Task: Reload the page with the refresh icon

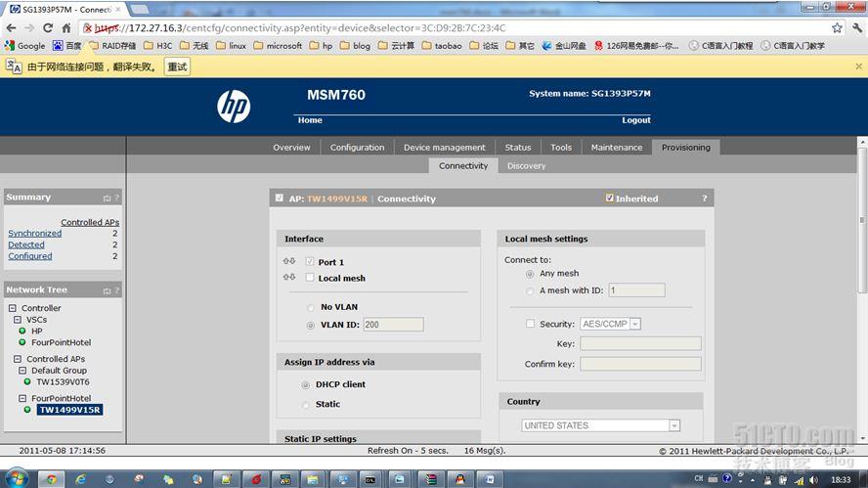Action: 48,27
